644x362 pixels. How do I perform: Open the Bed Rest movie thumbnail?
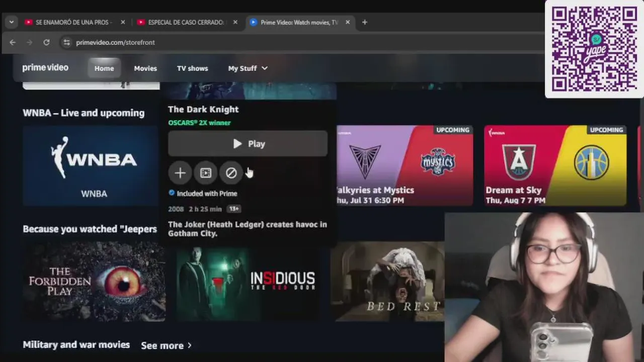pyautogui.click(x=387, y=281)
